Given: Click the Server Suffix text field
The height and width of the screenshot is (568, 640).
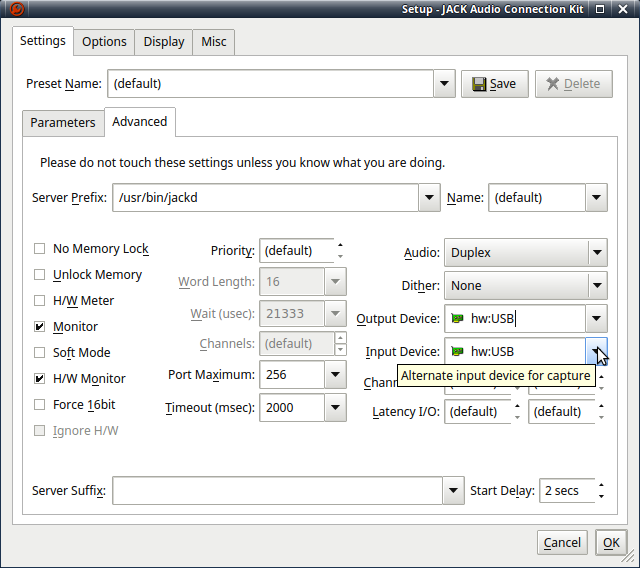Looking at the screenshot, I should (278, 490).
